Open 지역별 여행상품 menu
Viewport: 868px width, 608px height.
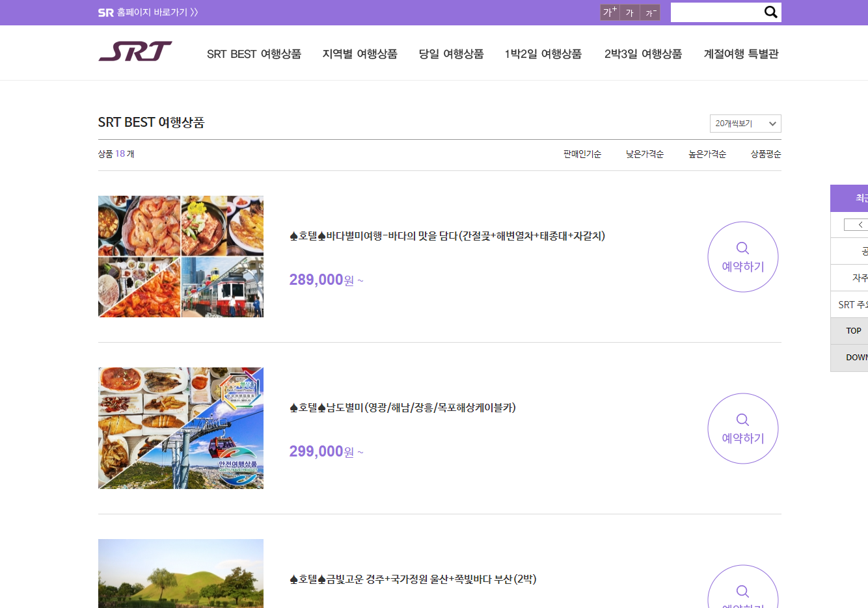tap(360, 54)
